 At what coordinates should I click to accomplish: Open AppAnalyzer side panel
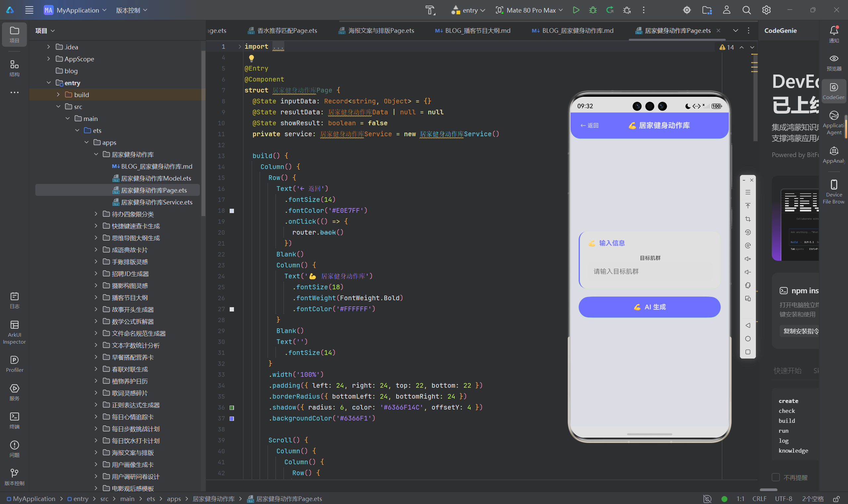(x=834, y=154)
